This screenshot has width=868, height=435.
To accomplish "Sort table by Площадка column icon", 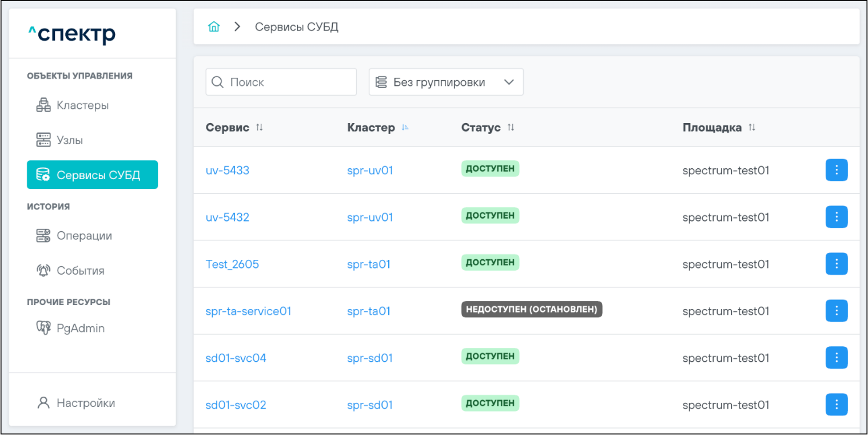I will point(752,128).
